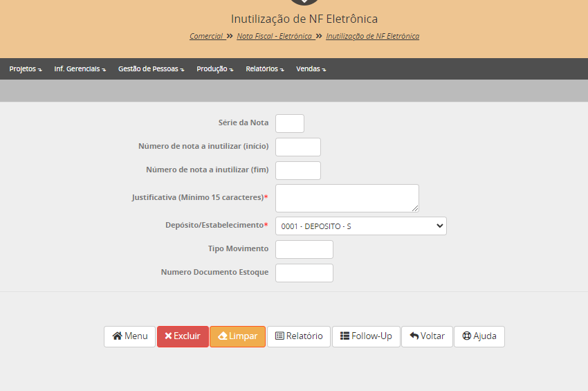The image size is (588, 391).
Task: Click the X icon on Excluir button
Action: tap(168, 336)
